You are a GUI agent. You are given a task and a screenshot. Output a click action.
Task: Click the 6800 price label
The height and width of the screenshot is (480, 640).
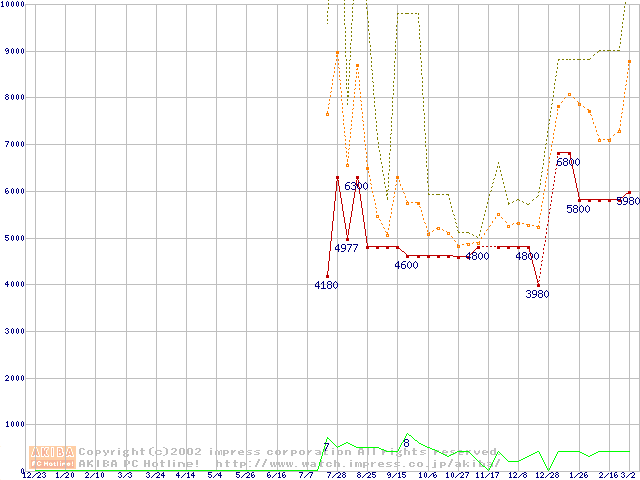point(568,162)
